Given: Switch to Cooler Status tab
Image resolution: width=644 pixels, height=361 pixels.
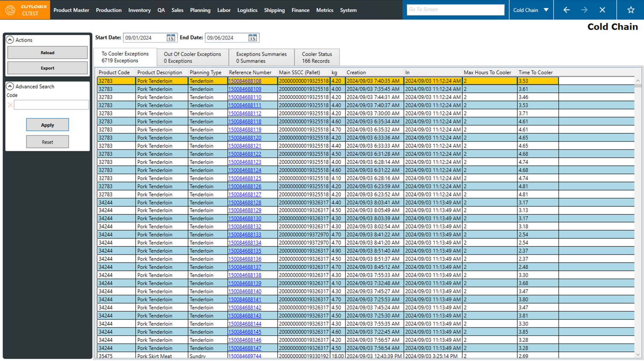Looking at the screenshot, I should coord(317,57).
